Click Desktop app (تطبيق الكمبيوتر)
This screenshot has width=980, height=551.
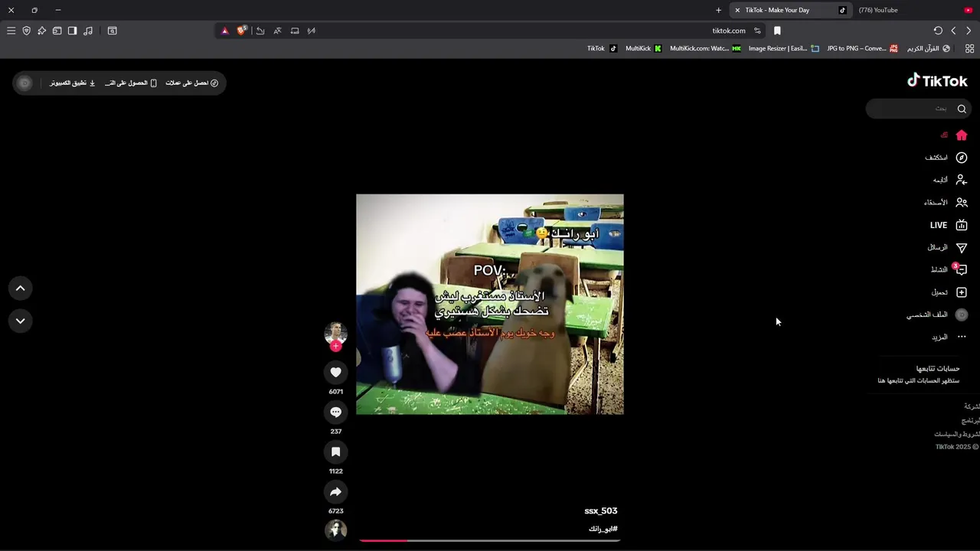[x=73, y=83]
